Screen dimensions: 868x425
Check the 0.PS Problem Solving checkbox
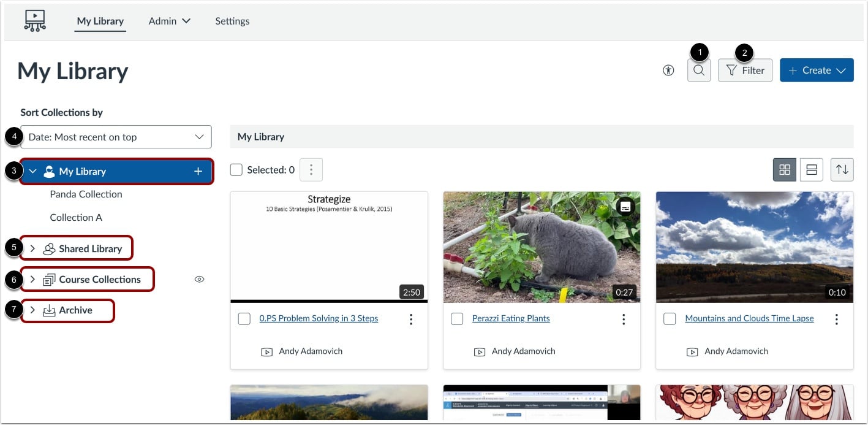(x=244, y=319)
